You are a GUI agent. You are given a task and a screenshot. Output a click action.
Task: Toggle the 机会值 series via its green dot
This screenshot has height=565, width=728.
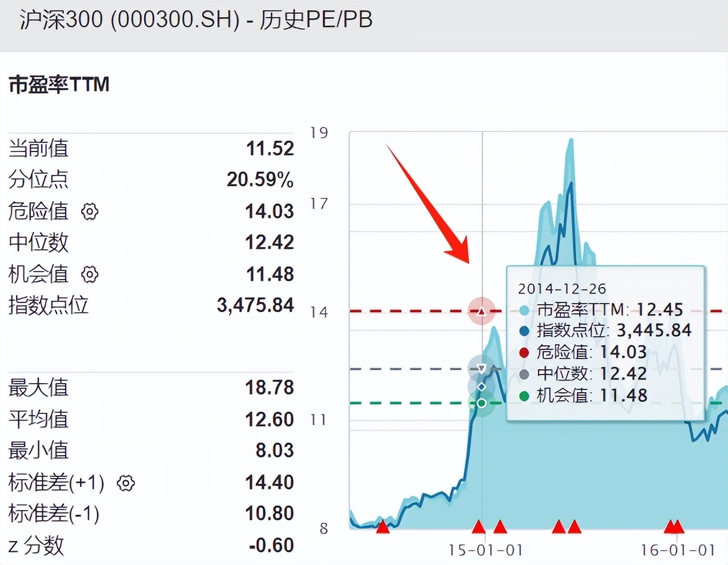click(523, 395)
